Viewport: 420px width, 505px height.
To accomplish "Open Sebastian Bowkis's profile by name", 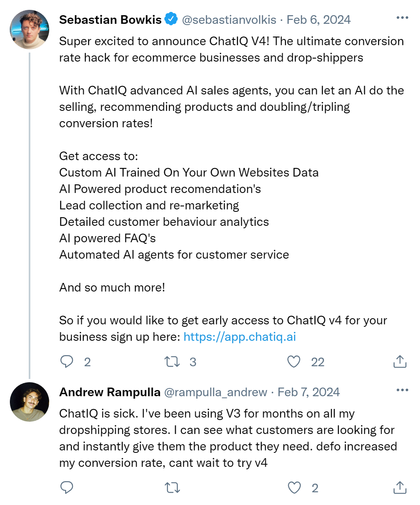I will 110,20.
